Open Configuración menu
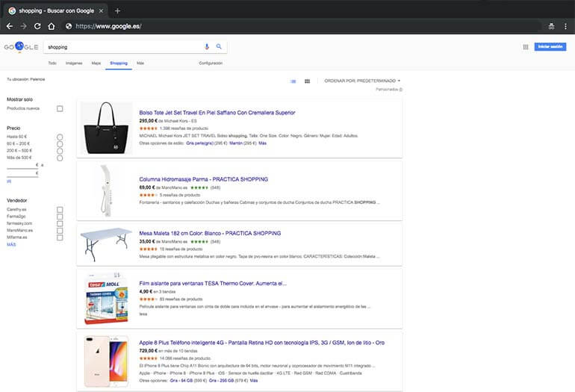 click(211, 63)
